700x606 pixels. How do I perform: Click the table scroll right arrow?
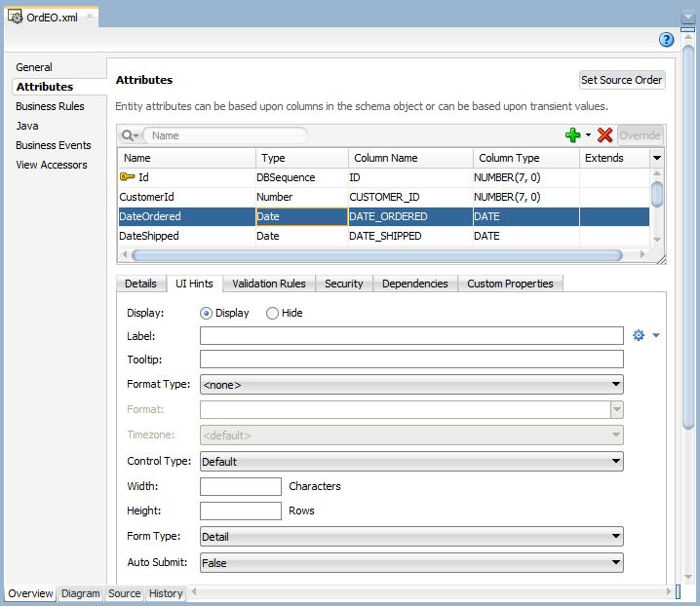pyautogui.click(x=642, y=255)
